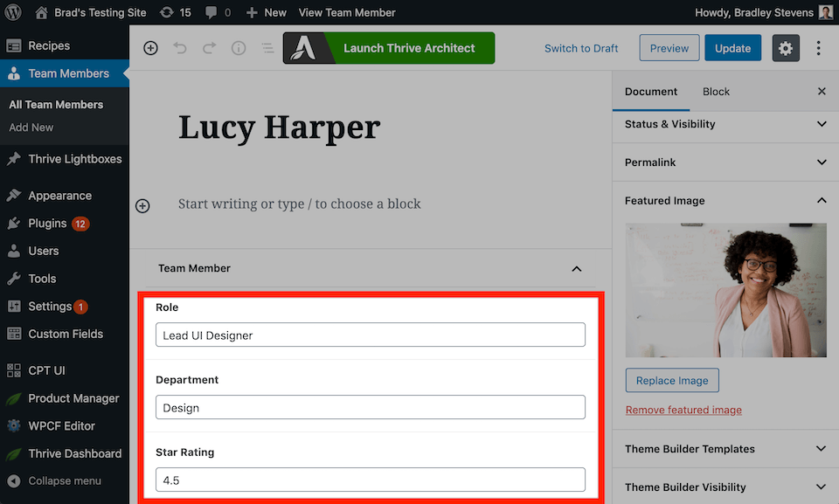Click the undo arrow icon
This screenshot has height=504, width=839.
pyautogui.click(x=180, y=48)
